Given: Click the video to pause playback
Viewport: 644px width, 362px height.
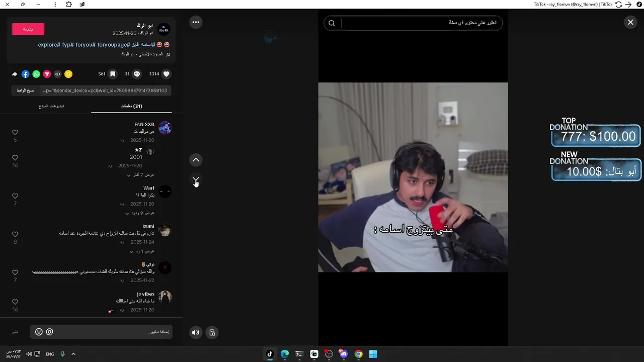Looking at the screenshot, I should (x=413, y=177).
